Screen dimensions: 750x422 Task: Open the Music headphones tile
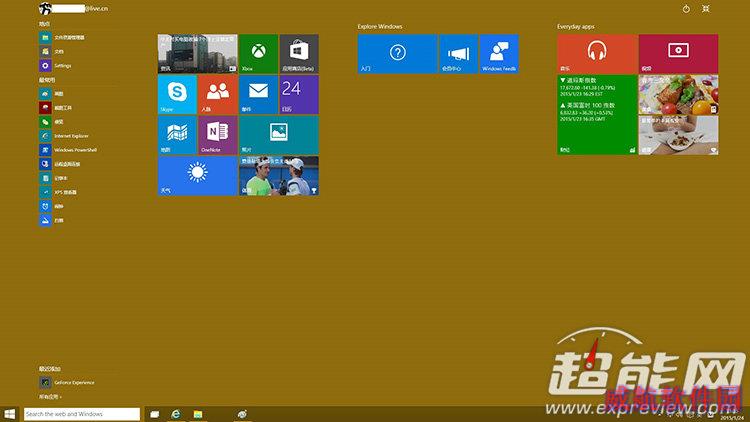coord(597,54)
